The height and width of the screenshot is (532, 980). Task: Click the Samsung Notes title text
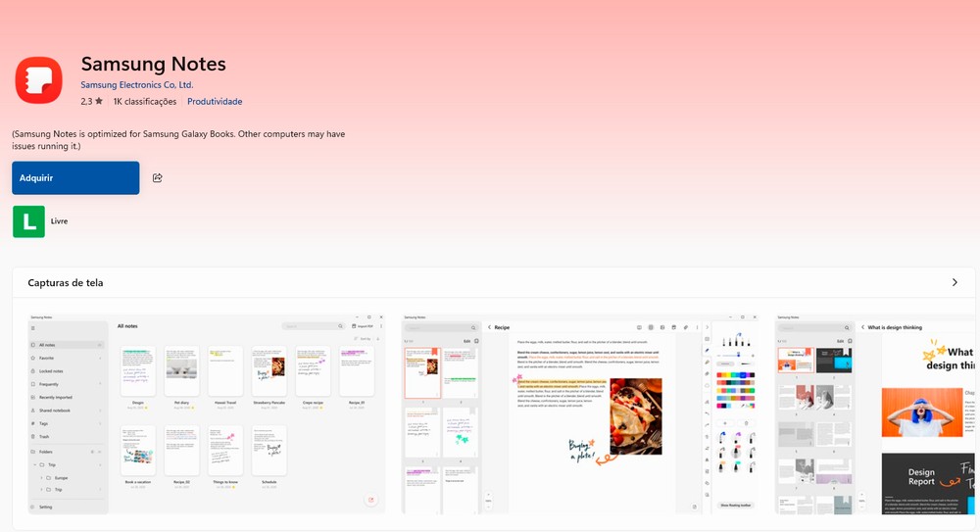[x=153, y=64]
